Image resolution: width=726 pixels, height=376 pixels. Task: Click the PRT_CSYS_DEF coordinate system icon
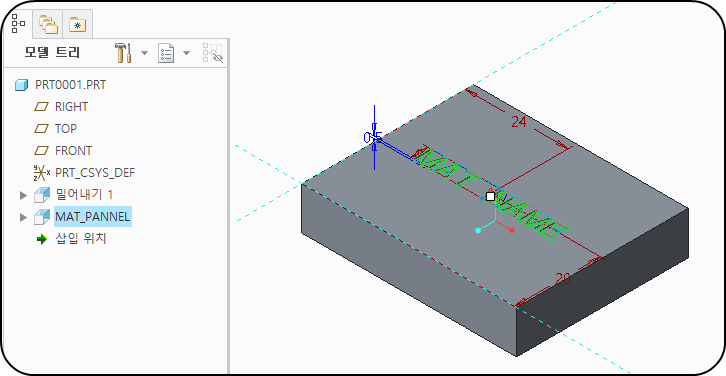(42, 173)
